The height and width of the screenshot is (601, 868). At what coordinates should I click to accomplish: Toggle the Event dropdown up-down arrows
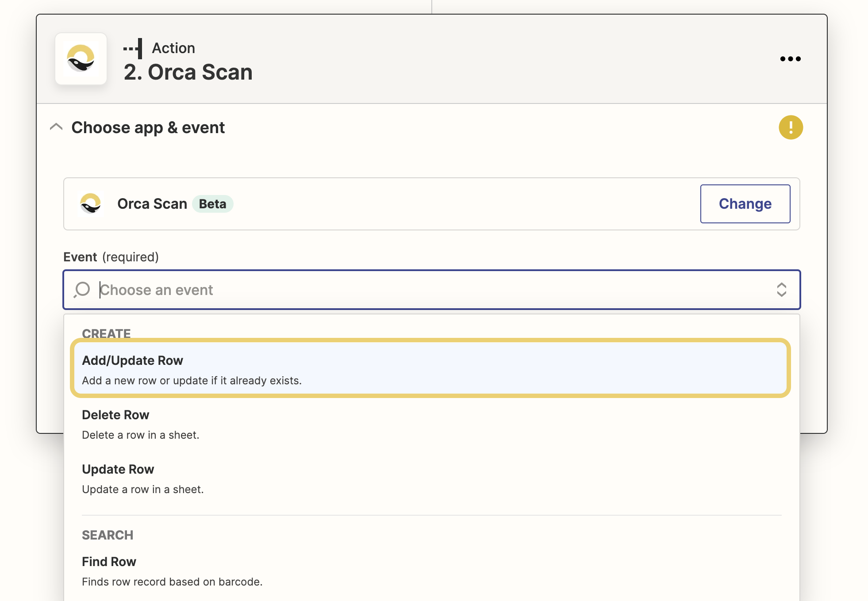(781, 290)
